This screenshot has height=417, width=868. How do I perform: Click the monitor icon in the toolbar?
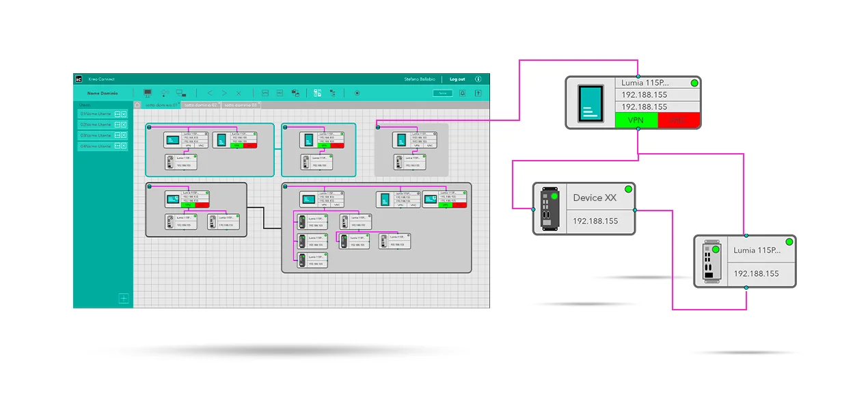click(147, 93)
